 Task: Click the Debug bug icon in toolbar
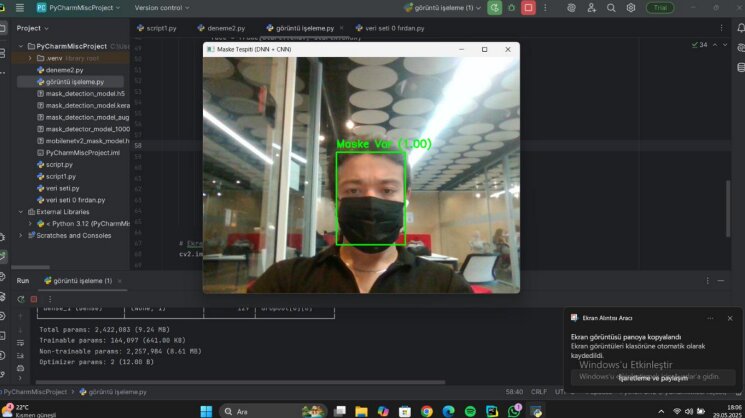pos(511,8)
